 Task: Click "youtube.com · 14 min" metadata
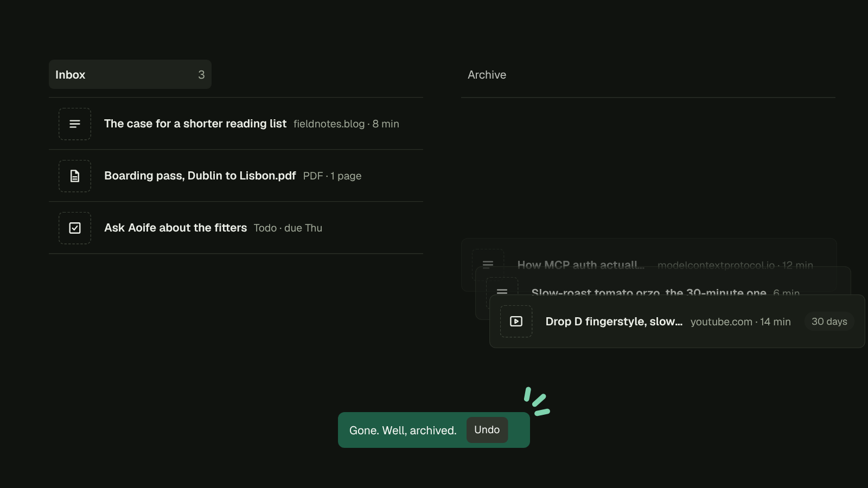point(741,322)
